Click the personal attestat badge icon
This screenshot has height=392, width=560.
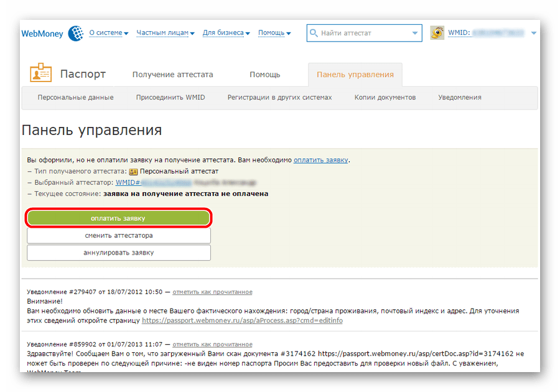pyautogui.click(x=133, y=172)
